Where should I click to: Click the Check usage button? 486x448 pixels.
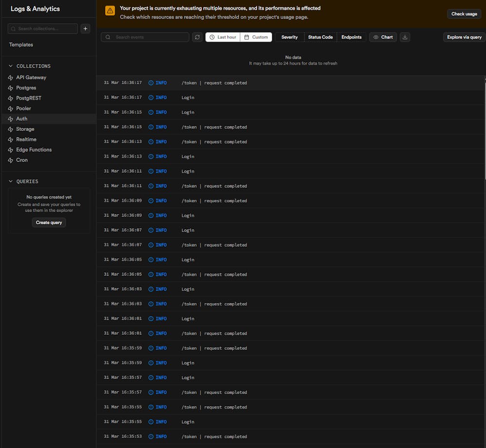[464, 14]
